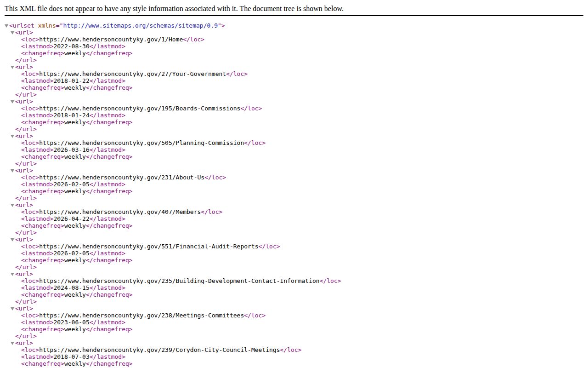This screenshot has height=368, width=588.
Task: Collapse the url node for 238/Meetings-Committees
Action: point(13,309)
